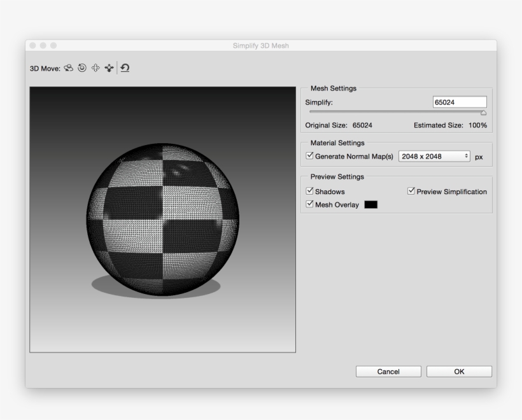Image resolution: width=522 pixels, height=420 pixels.
Task: Click the checkered sphere preview
Action: (162, 220)
